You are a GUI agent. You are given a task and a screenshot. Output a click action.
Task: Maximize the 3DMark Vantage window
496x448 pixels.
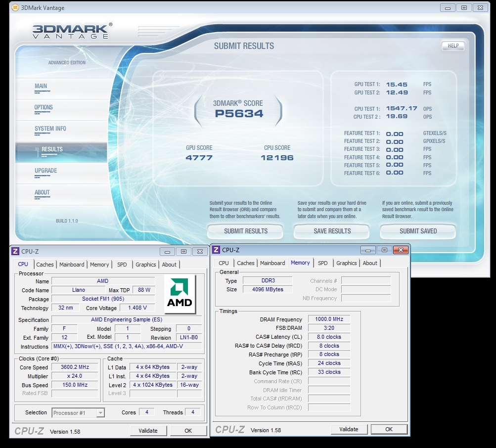pyautogui.click(x=464, y=8)
